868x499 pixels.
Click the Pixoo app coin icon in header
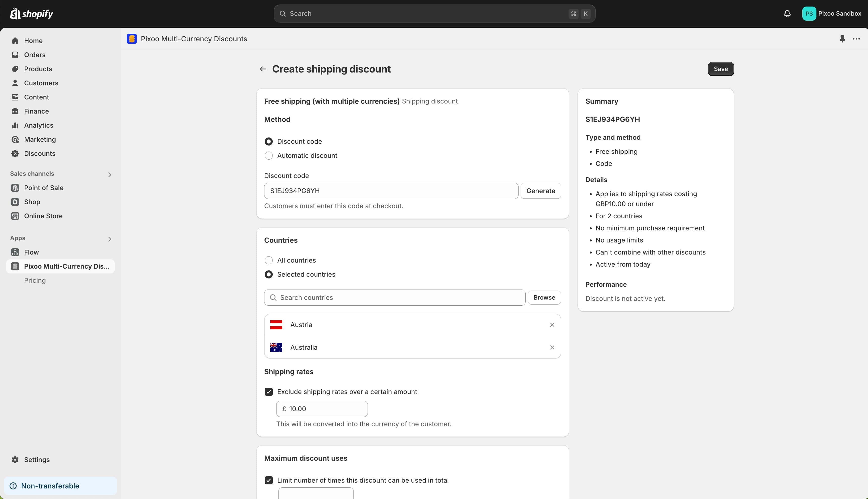[x=132, y=39]
